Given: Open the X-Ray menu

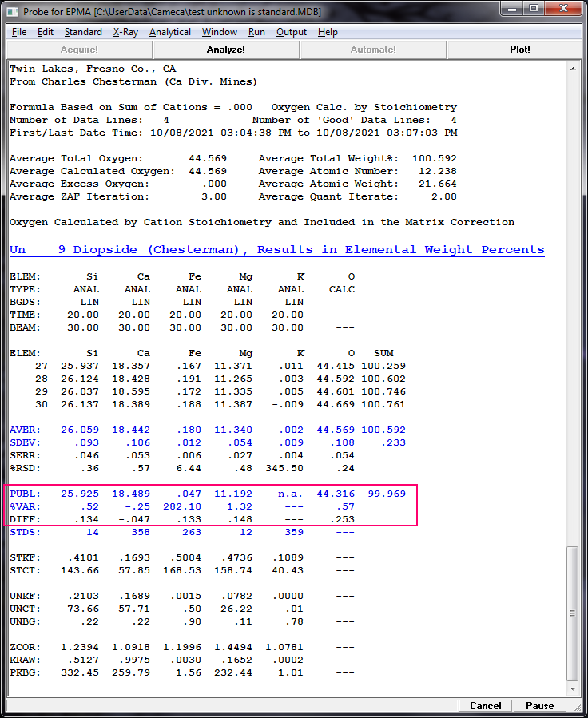Looking at the screenshot, I should pyautogui.click(x=125, y=32).
